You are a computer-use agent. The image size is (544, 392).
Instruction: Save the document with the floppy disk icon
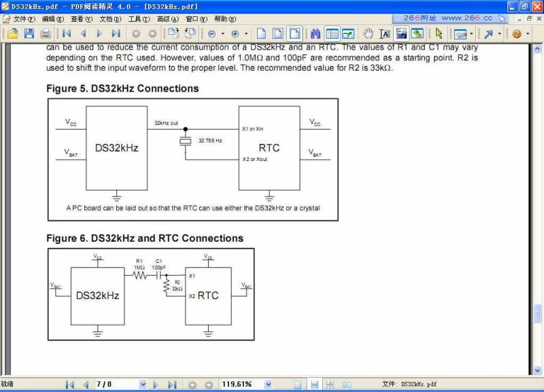tap(29, 33)
